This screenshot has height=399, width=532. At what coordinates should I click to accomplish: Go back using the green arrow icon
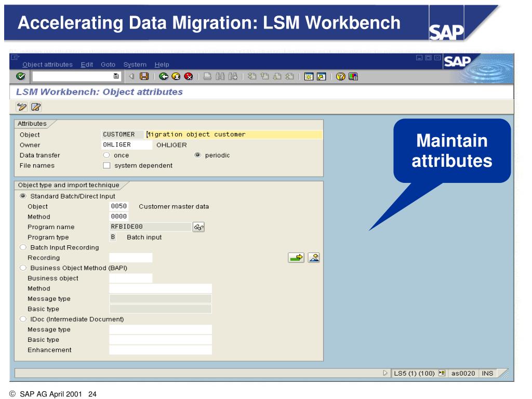tap(164, 76)
